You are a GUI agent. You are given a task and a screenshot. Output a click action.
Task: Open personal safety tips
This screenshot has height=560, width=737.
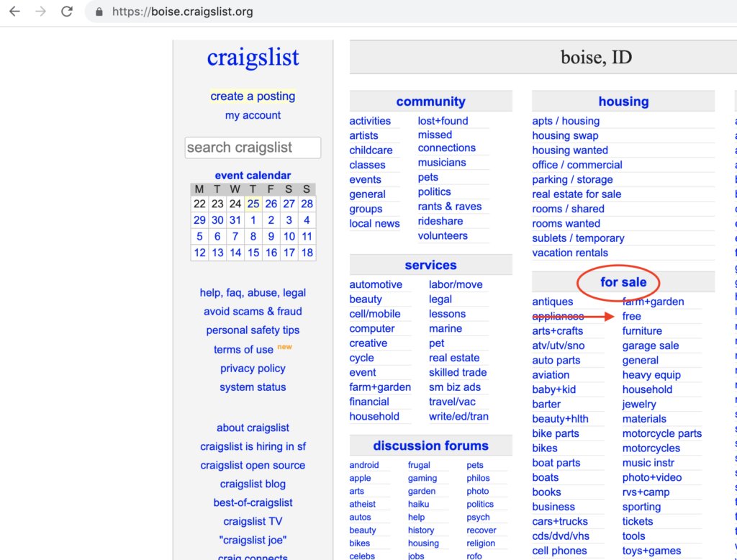253,330
